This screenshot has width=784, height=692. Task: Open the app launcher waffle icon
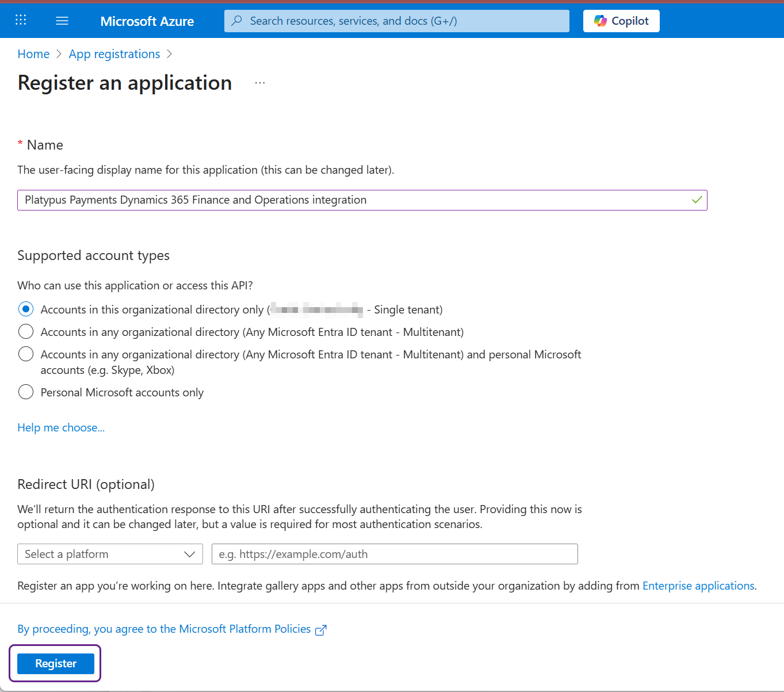coord(21,21)
